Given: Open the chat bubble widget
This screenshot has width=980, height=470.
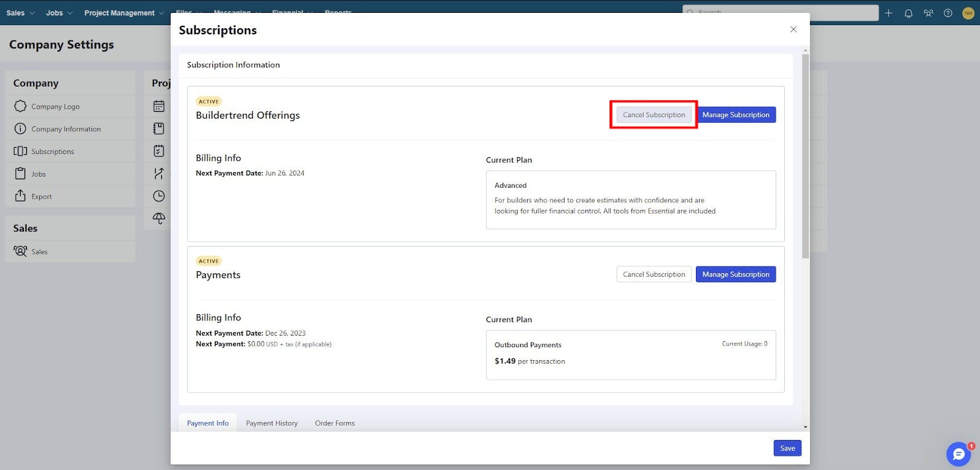Looking at the screenshot, I should click(959, 455).
